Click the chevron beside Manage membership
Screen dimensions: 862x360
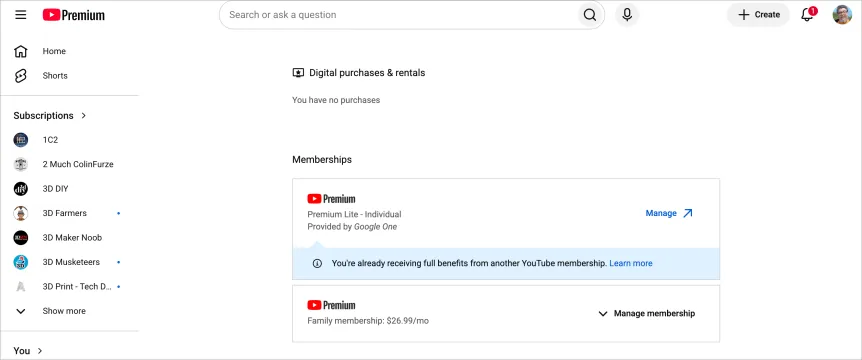click(x=603, y=314)
